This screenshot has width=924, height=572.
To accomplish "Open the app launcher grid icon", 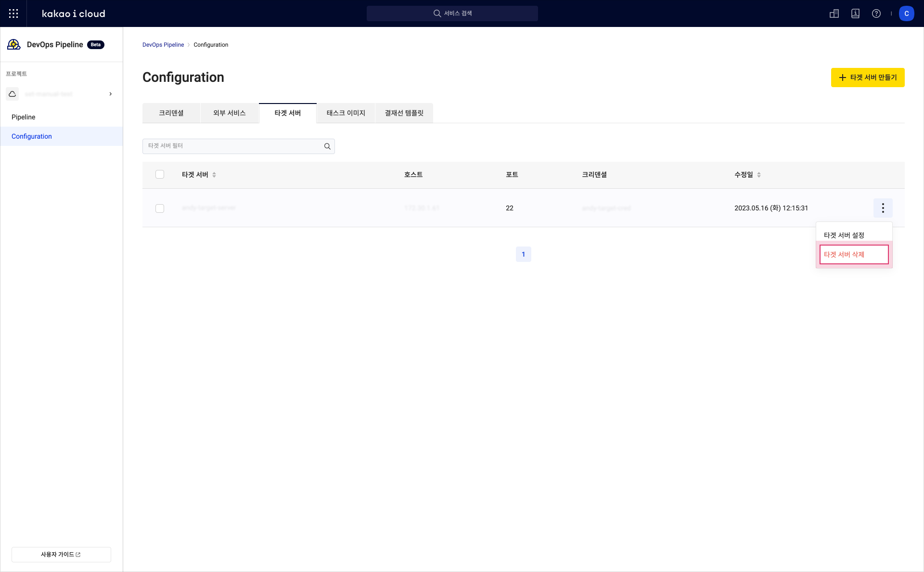I will click(x=13, y=13).
